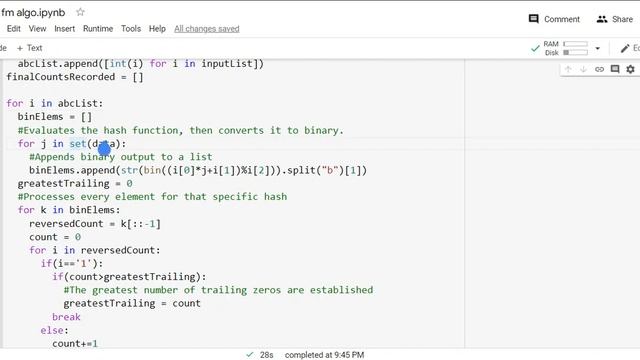Click the line 'count+=1'
The width and height of the screenshot is (640, 360).
(x=75, y=343)
